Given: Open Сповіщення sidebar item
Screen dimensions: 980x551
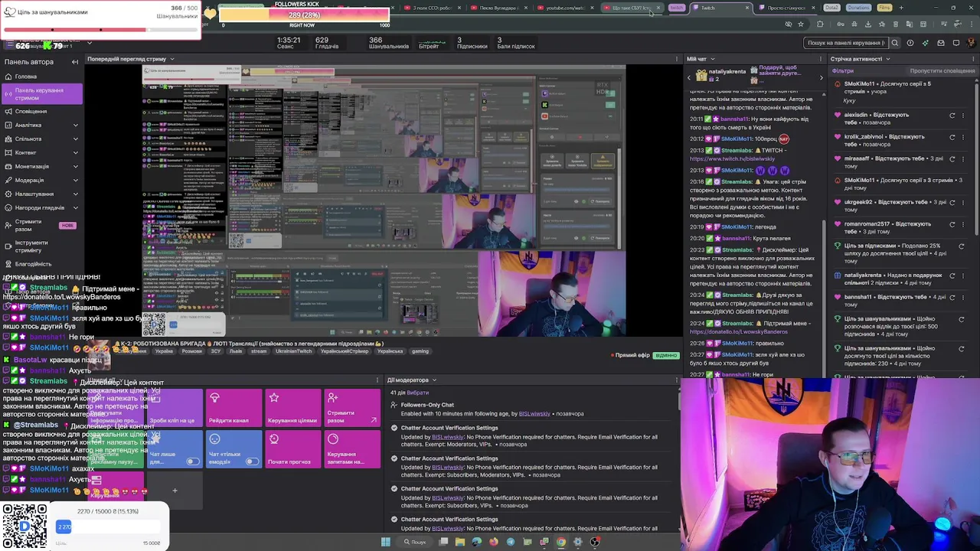Looking at the screenshot, I should click(x=31, y=111).
